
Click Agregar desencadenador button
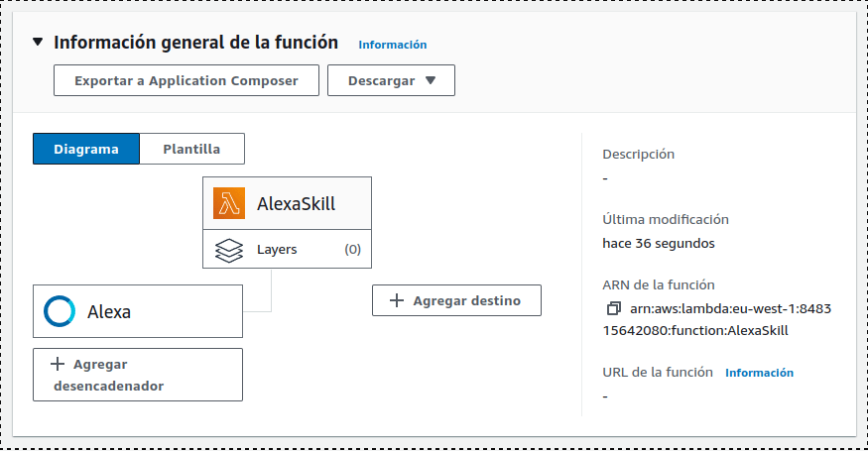point(138,375)
